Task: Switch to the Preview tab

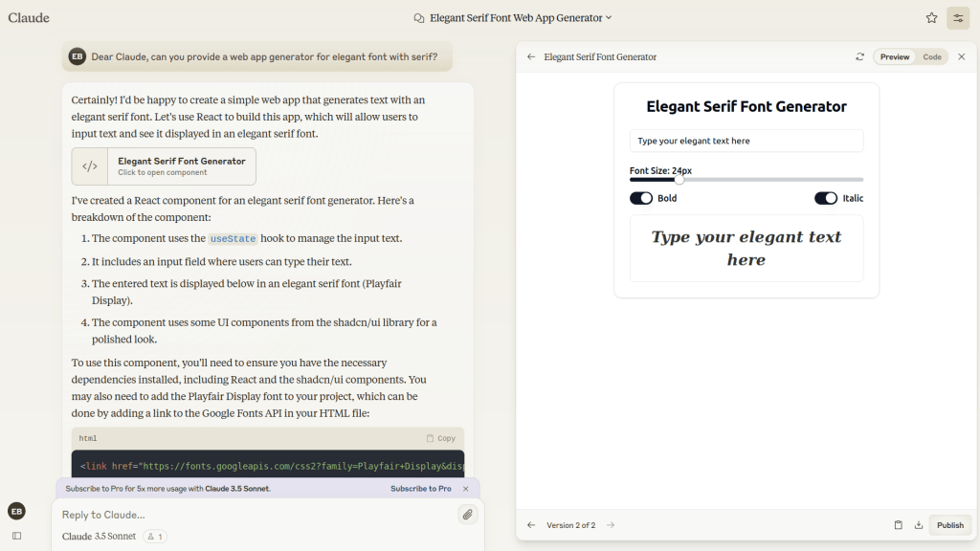Action: click(895, 57)
